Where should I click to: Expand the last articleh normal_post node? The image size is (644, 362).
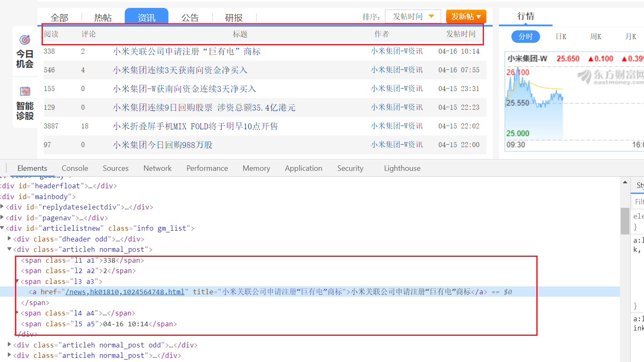click(x=10, y=355)
